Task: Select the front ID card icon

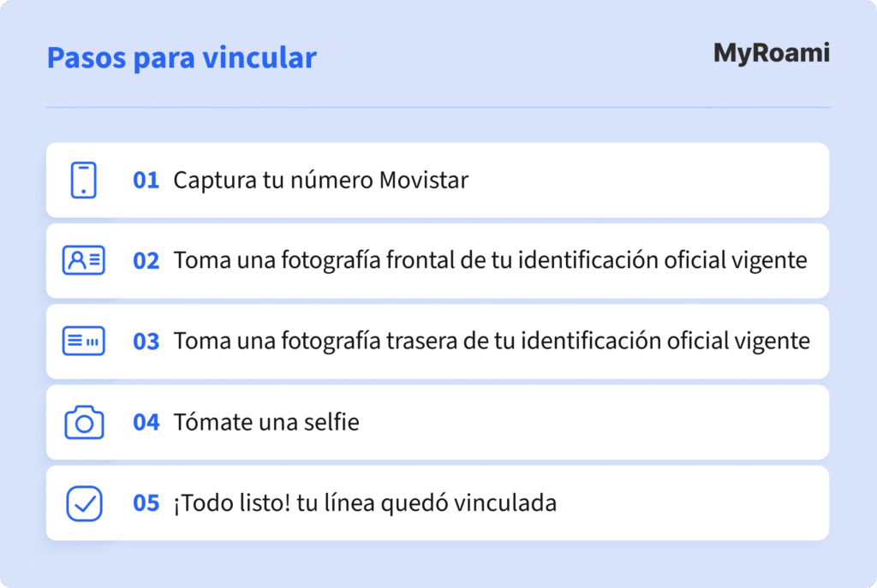Action: [83, 260]
